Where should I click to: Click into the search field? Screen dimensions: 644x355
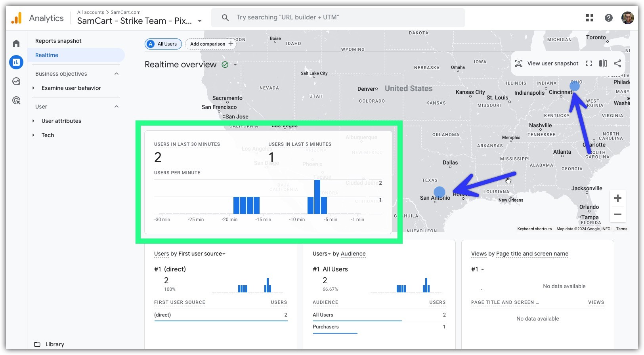(x=338, y=17)
